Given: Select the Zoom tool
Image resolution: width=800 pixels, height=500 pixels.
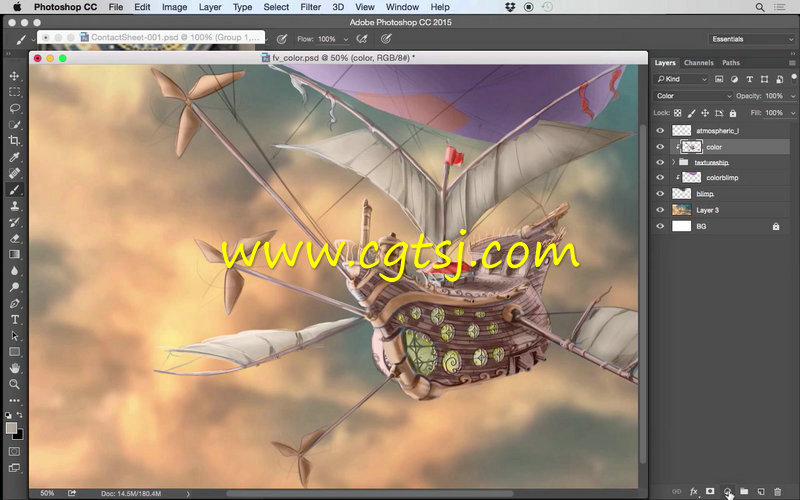Looking at the screenshot, I should pyautogui.click(x=14, y=384).
